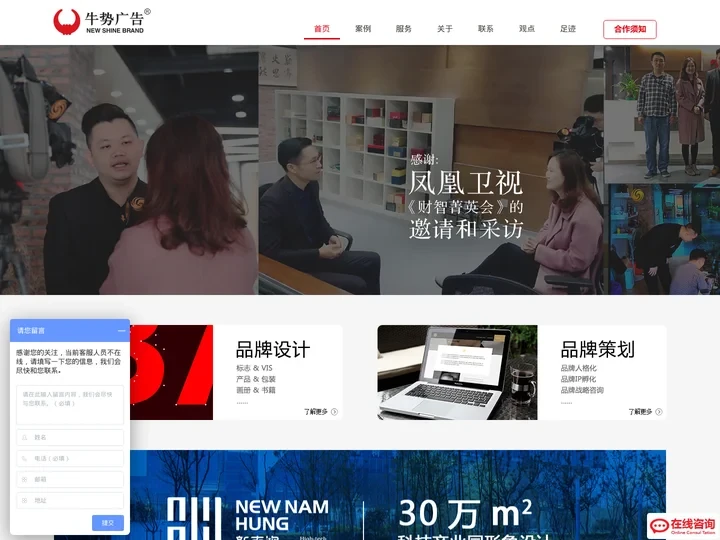This screenshot has height=540, width=720.
Task: Open the 服务 navigation item
Action: coord(404,28)
